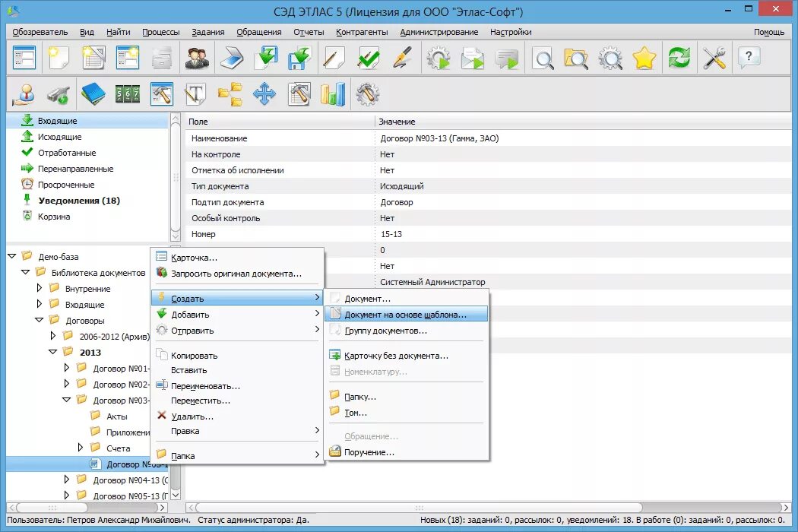Click the yellow folder tree structure icon
Screen dimensions: 798x532
(230, 94)
